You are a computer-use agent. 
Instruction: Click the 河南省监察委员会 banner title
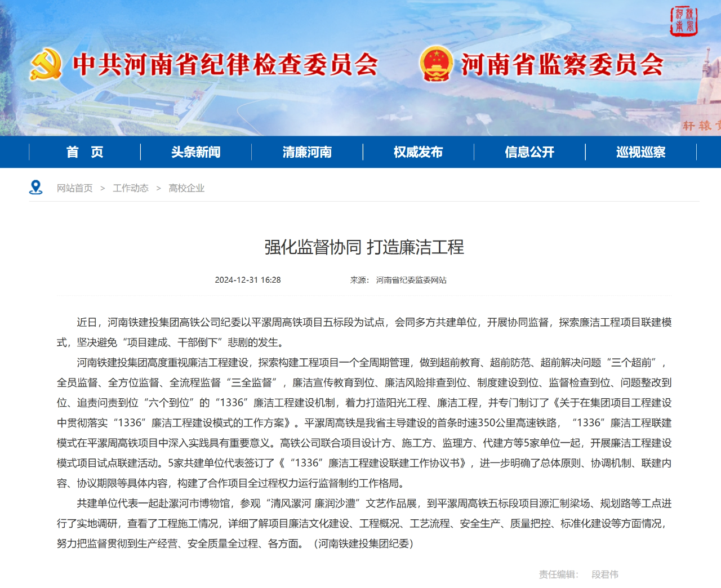pos(563,65)
